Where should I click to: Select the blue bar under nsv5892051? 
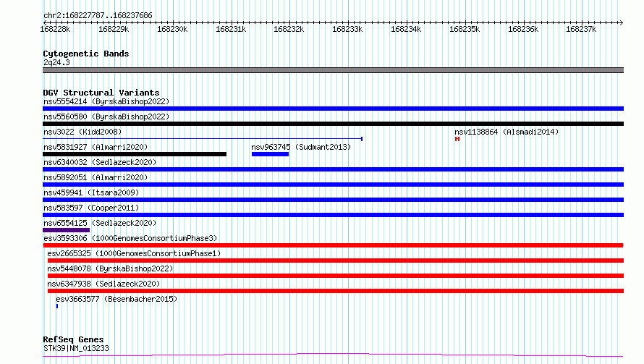click(333, 185)
